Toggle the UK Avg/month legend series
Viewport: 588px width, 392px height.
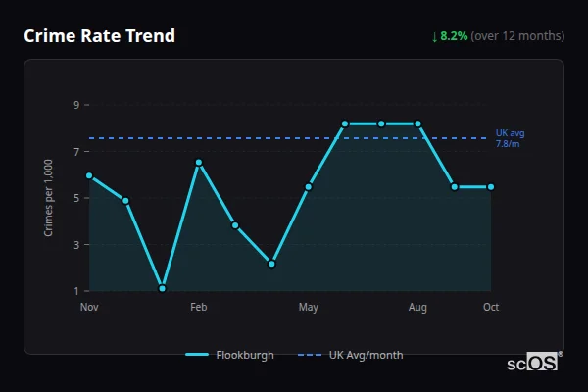pos(350,355)
